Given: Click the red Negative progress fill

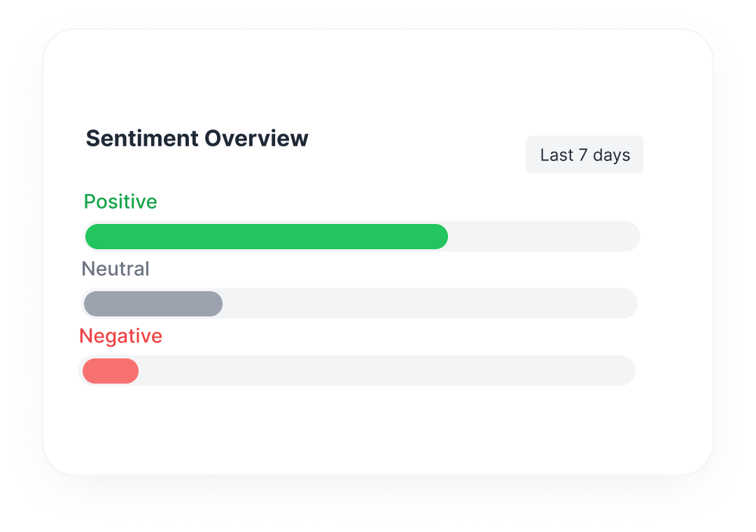Looking at the screenshot, I should tap(110, 371).
